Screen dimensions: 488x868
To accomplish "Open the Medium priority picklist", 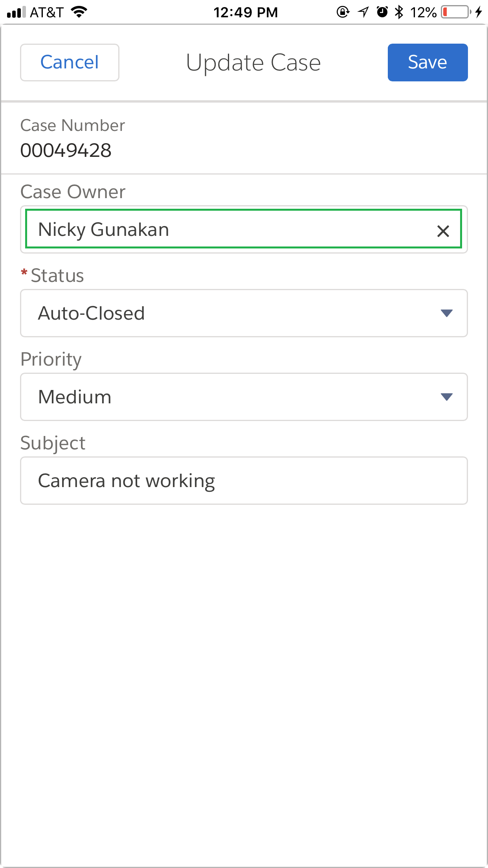I will [x=236, y=397].
